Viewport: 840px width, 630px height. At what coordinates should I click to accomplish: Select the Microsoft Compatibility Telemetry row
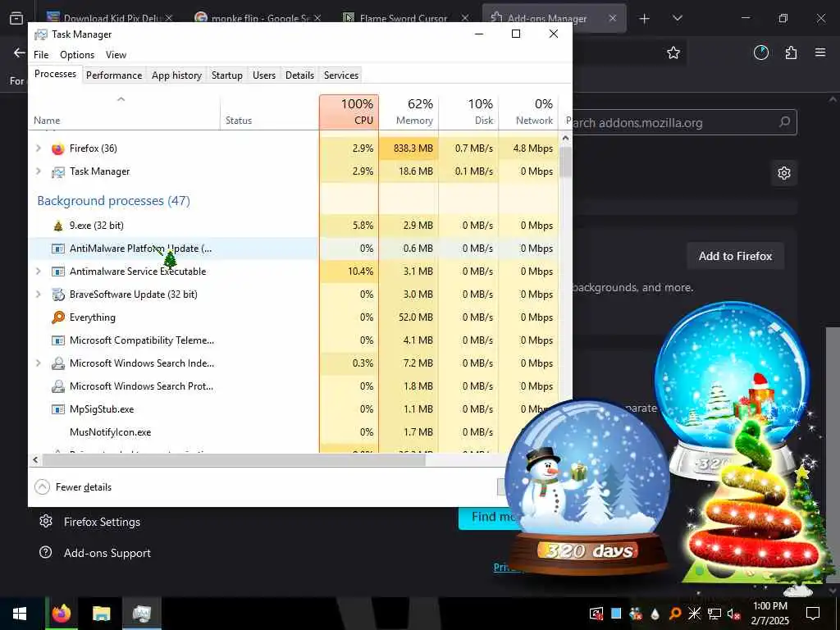pyautogui.click(x=173, y=340)
